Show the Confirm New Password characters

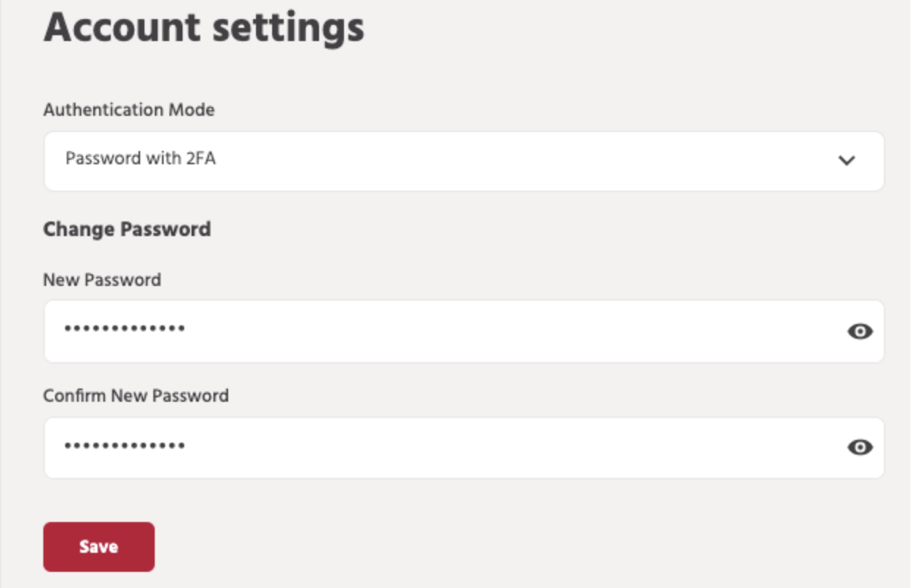[860, 447]
